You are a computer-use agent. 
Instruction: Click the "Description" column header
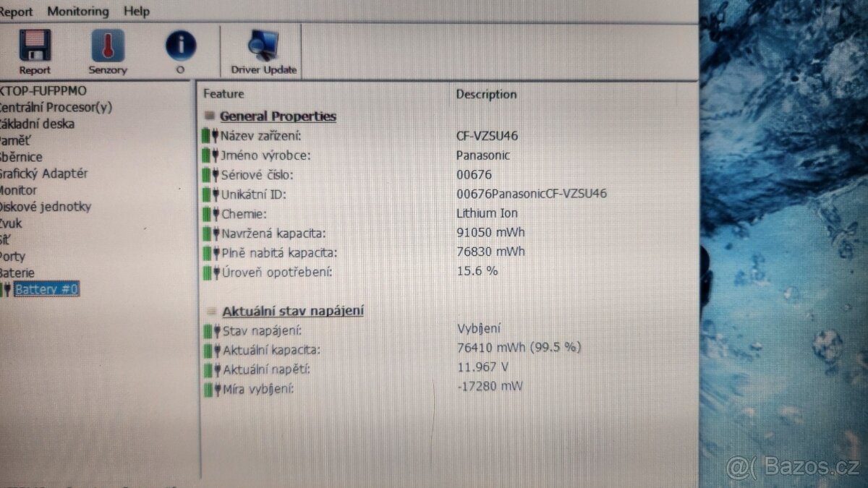(485, 94)
